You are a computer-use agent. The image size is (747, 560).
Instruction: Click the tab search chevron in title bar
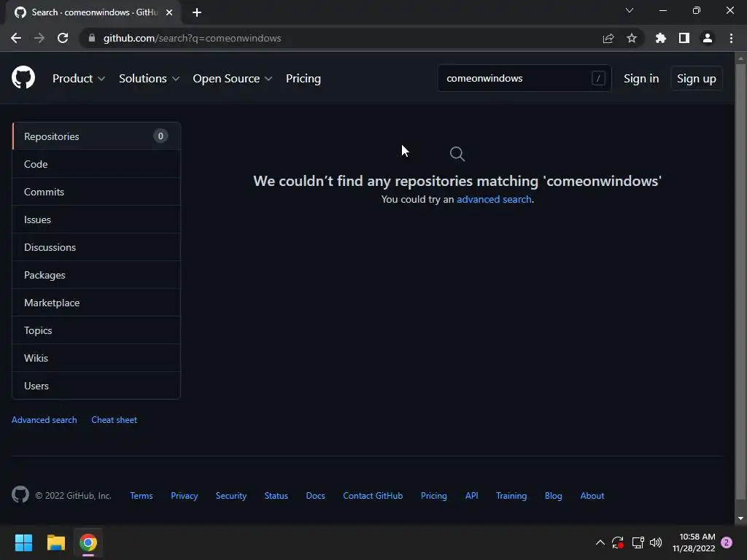[630, 10]
